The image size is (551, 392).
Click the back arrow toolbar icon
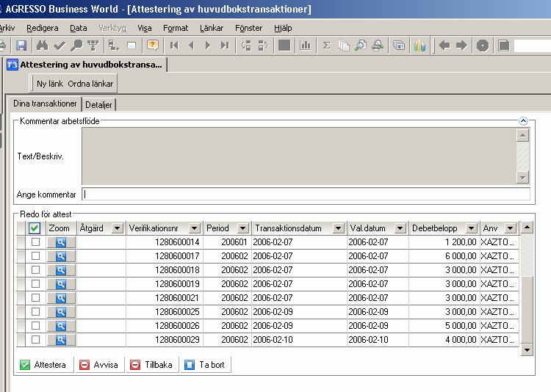[444, 46]
